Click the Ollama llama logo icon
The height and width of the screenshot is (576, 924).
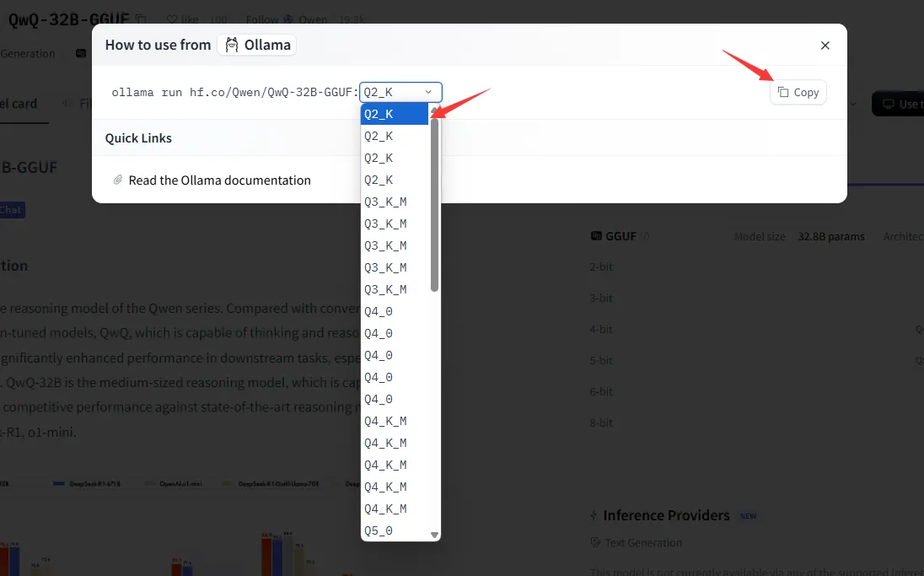(x=232, y=45)
